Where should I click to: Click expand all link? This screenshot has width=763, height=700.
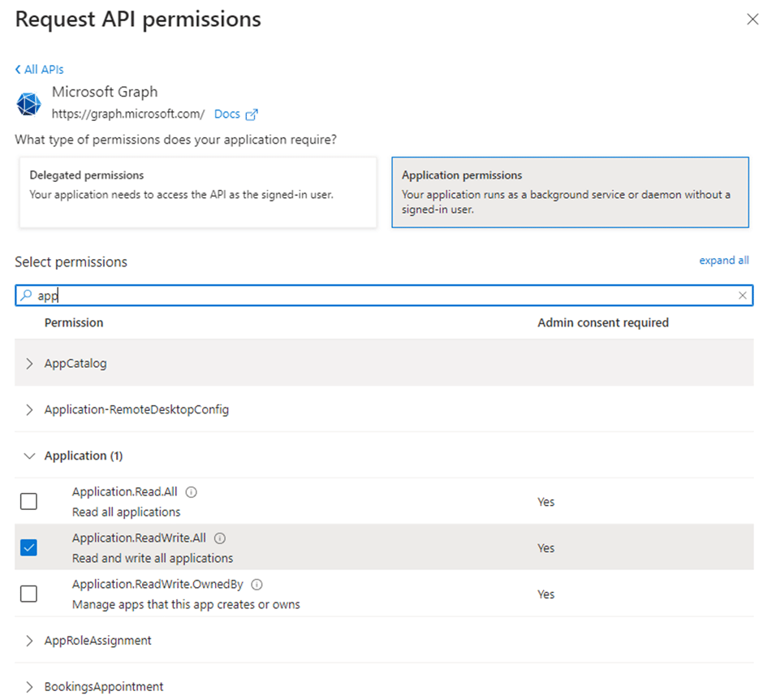(x=724, y=261)
